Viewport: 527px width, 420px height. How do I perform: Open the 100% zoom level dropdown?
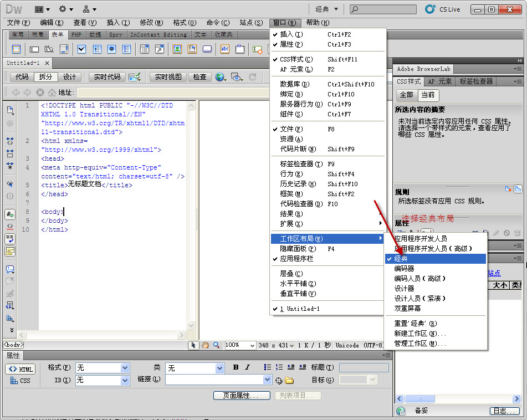click(x=253, y=345)
